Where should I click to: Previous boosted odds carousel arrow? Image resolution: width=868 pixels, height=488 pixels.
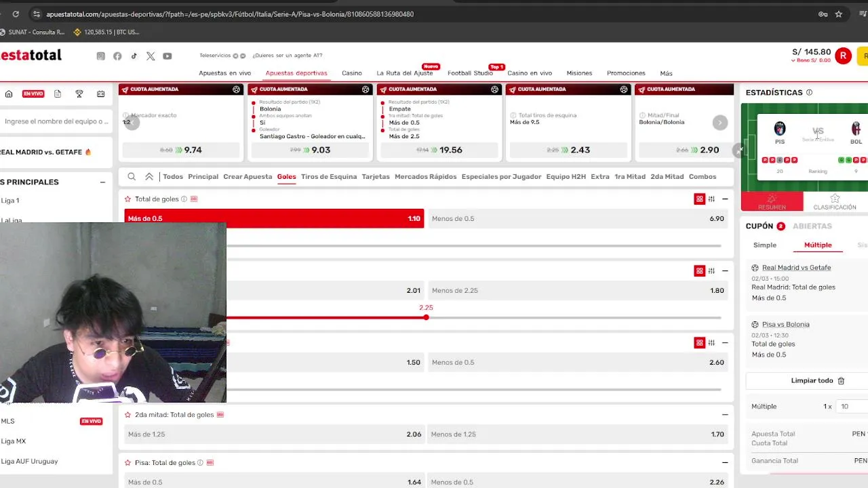pyautogui.click(x=132, y=123)
